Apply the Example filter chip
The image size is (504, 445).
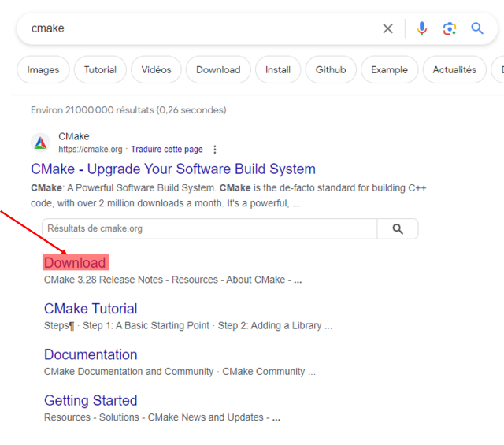[x=389, y=70]
